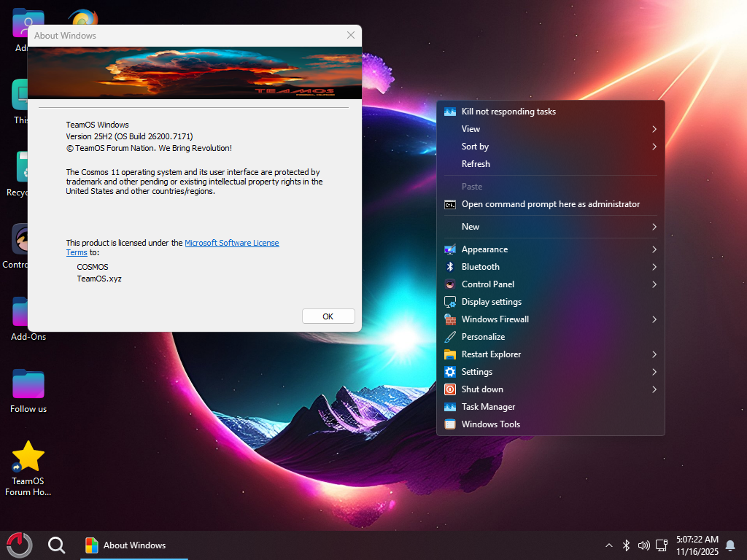This screenshot has width=747, height=560.
Task: Show hidden system tray icons chevron
Action: tap(609, 545)
